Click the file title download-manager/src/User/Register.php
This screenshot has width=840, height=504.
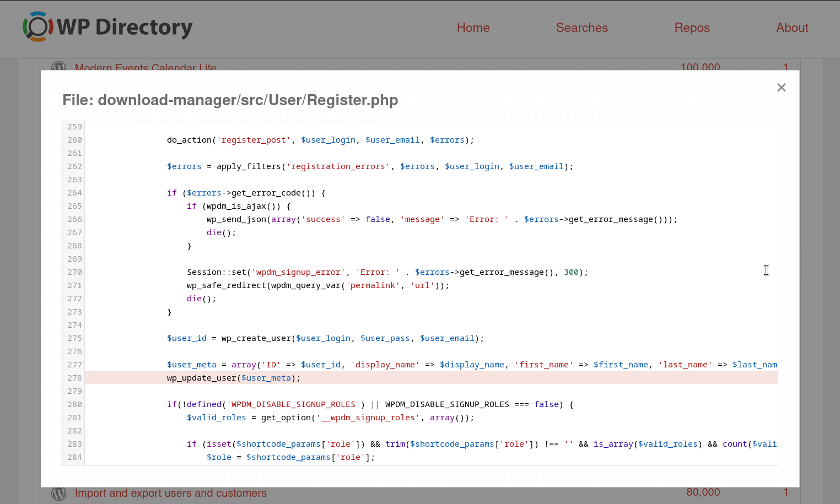pos(230,100)
